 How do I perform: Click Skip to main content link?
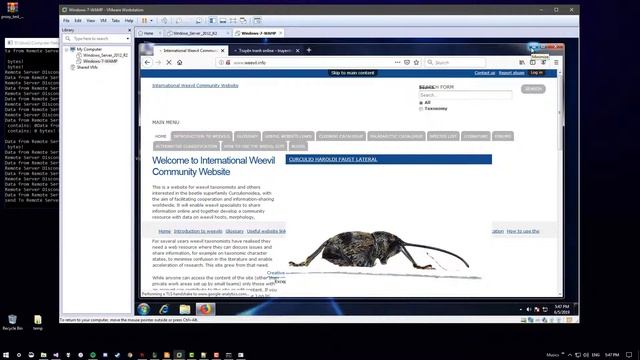[x=353, y=73]
